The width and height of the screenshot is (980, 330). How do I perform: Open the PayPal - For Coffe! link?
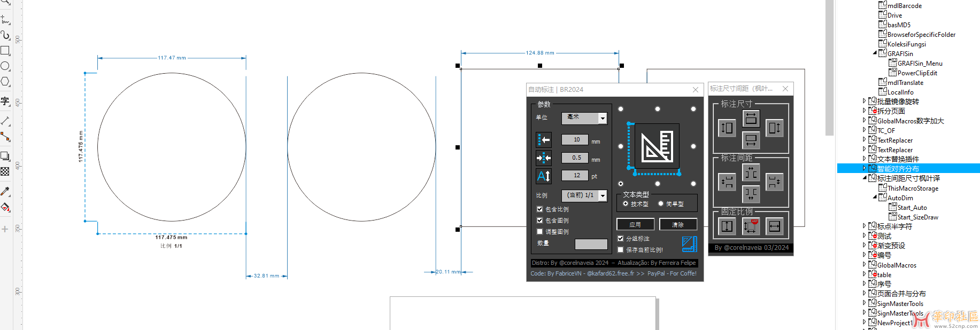(x=672, y=273)
